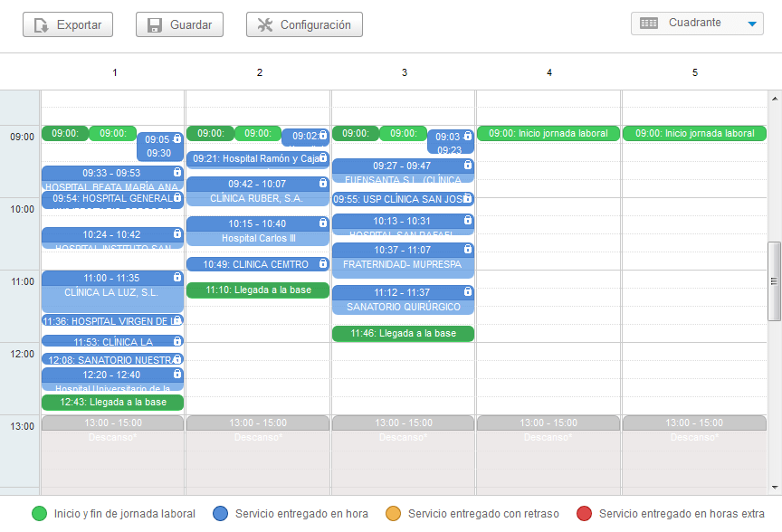This screenshot has height=532, width=782.
Task: Select FRATERNIDAD- MUPRESPA appointment
Action: pyautogui.click(x=403, y=261)
